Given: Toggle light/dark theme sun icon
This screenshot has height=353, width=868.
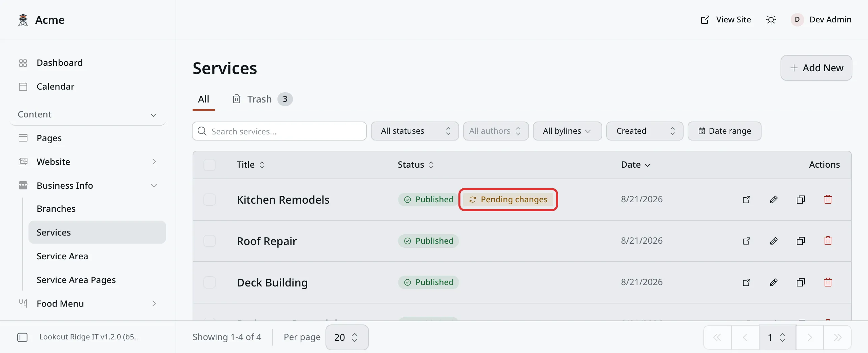Looking at the screenshot, I should click(771, 20).
